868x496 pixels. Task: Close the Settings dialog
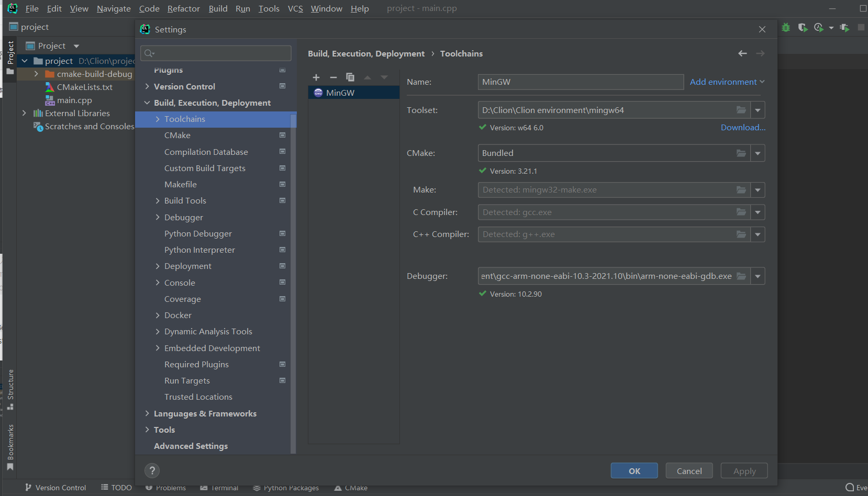[x=762, y=29]
